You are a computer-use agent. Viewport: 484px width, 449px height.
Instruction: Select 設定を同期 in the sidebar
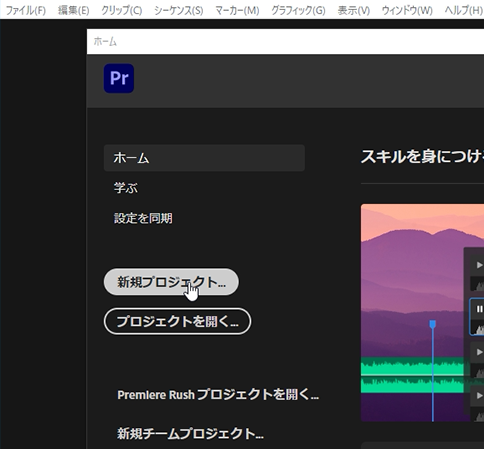[x=143, y=218]
